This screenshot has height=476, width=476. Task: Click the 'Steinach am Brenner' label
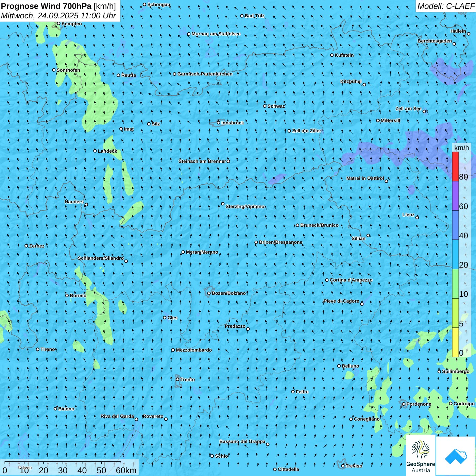click(x=202, y=161)
